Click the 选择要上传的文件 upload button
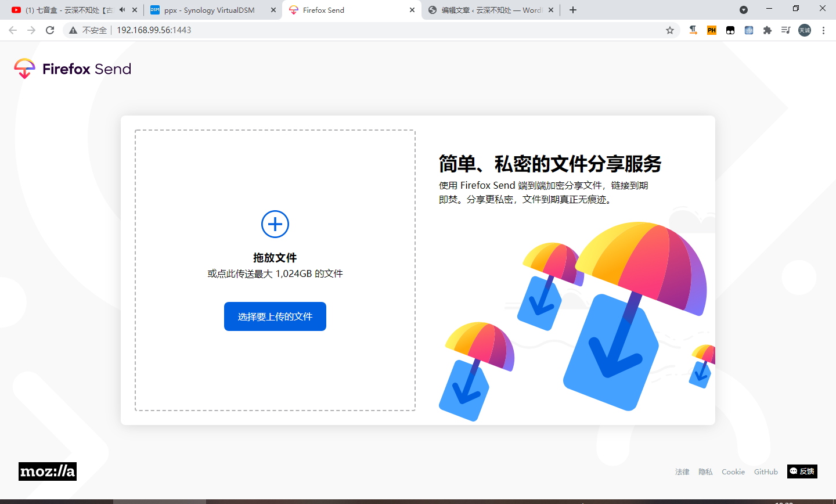The height and width of the screenshot is (504, 836). 275,316
